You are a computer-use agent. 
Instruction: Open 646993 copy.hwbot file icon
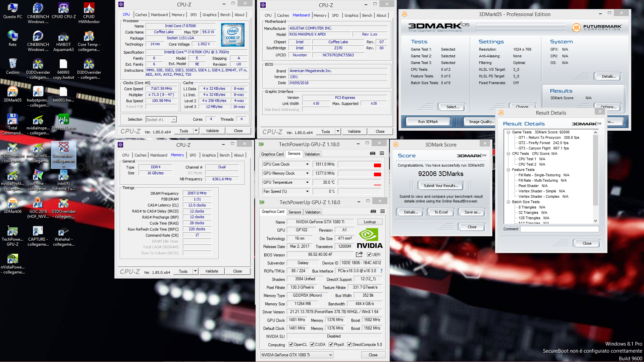(x=63, y=69)
